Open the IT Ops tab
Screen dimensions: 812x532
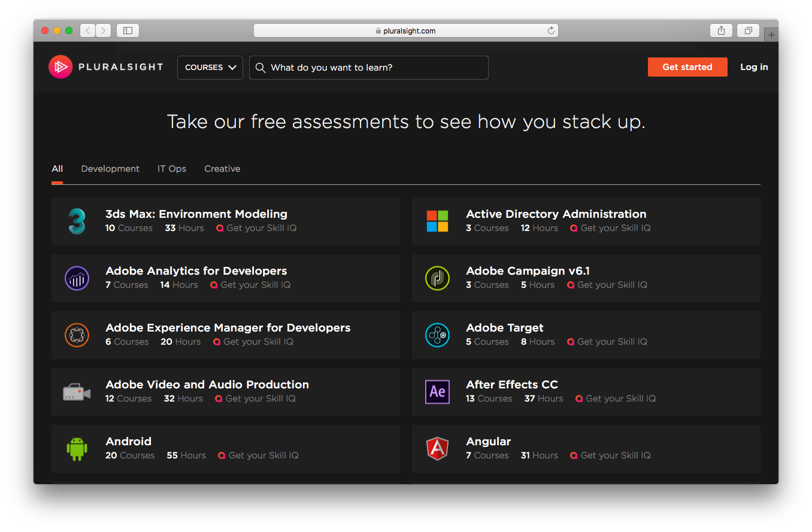click(x=172, y=169)
